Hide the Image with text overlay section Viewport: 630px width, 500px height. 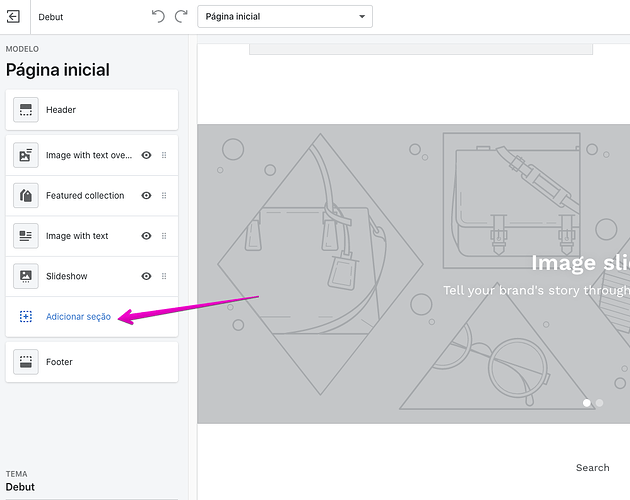(x=146, y=155)
